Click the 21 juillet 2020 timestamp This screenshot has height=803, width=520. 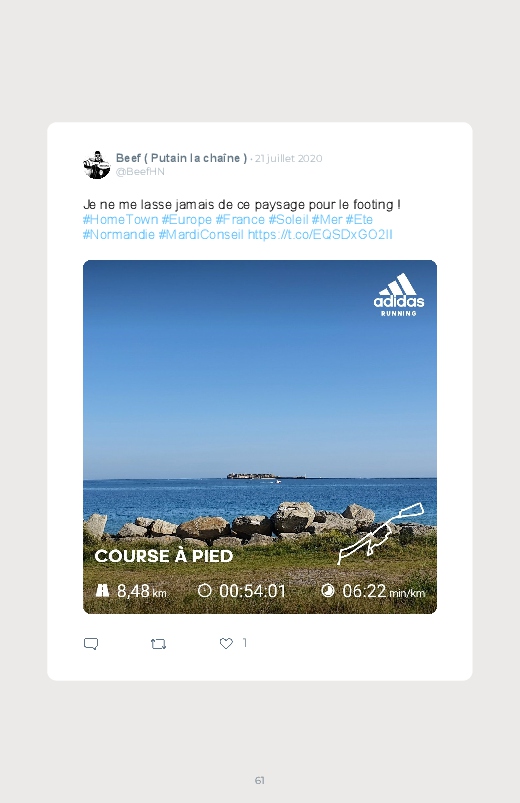point(288,158)
